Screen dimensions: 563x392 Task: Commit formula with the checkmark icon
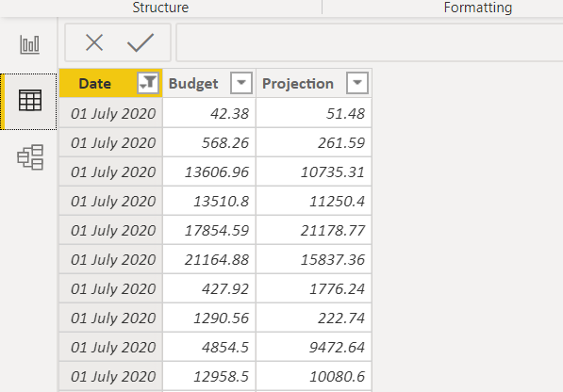tap(141, 42)
